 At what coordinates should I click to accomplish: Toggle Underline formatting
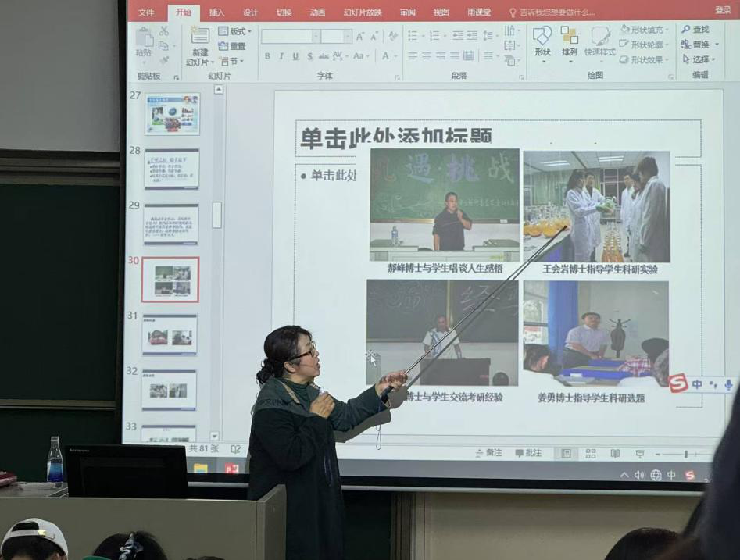[x=295, y=56]
